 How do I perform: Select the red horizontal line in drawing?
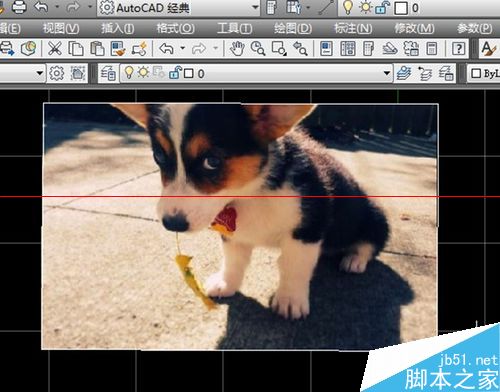(250, 197)
